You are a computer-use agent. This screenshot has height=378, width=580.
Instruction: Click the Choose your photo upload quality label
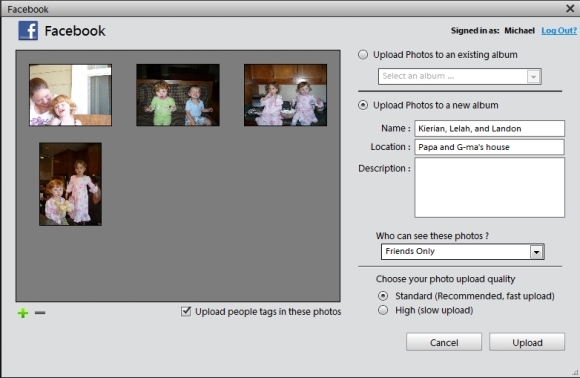pos(445,279)
